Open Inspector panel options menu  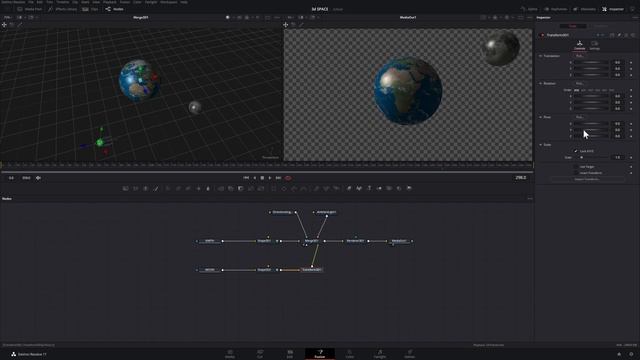(x=635, y=18)
